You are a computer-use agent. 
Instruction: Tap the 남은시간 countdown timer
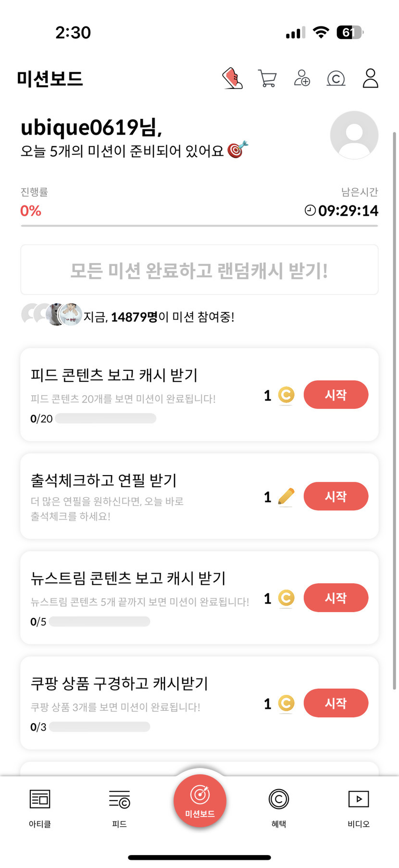coord(342,211)
